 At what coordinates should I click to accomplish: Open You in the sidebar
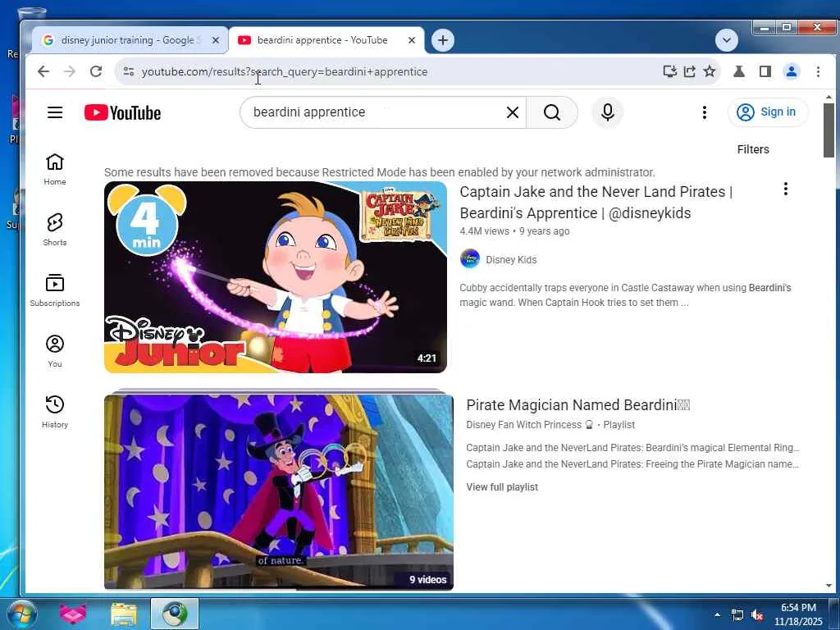pos(55,351)
